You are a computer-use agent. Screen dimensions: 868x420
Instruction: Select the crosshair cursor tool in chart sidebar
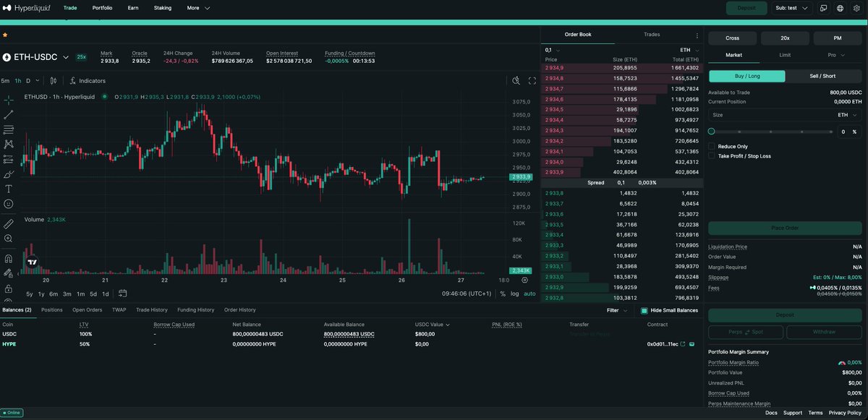pyautogui.click(x=9, y=99)
